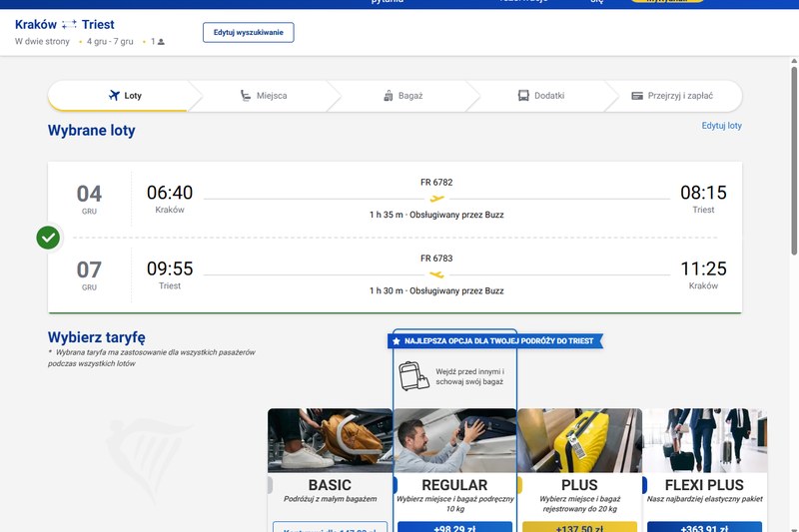Open the Loty step tab

(x=124, y=95)
